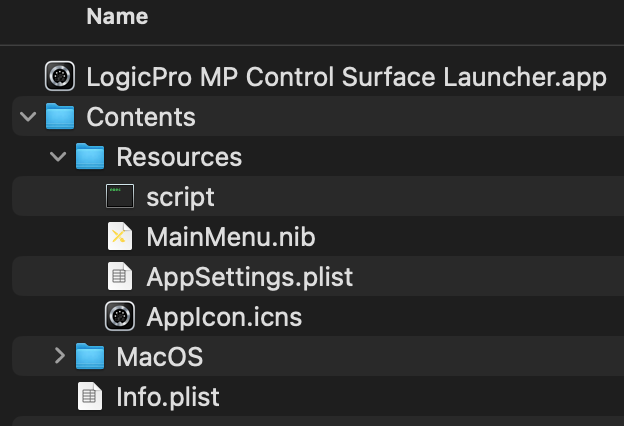Select the script terminal file icon
The width and height of the screenshot is (624, 426).
(120, 196)
